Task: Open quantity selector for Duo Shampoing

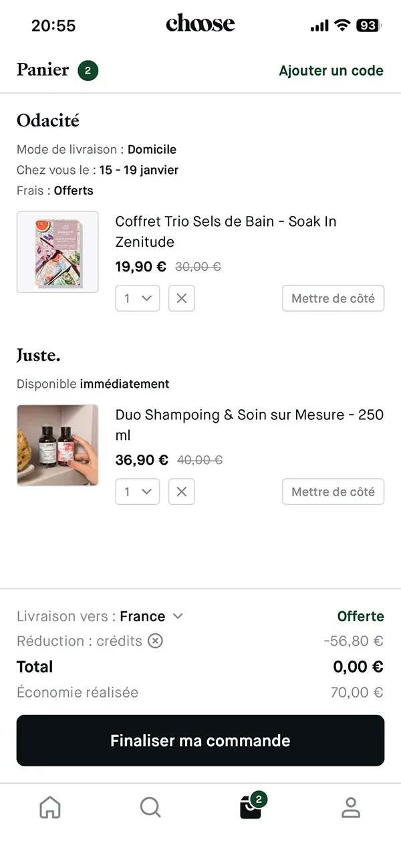Action: tap(137, 492)
